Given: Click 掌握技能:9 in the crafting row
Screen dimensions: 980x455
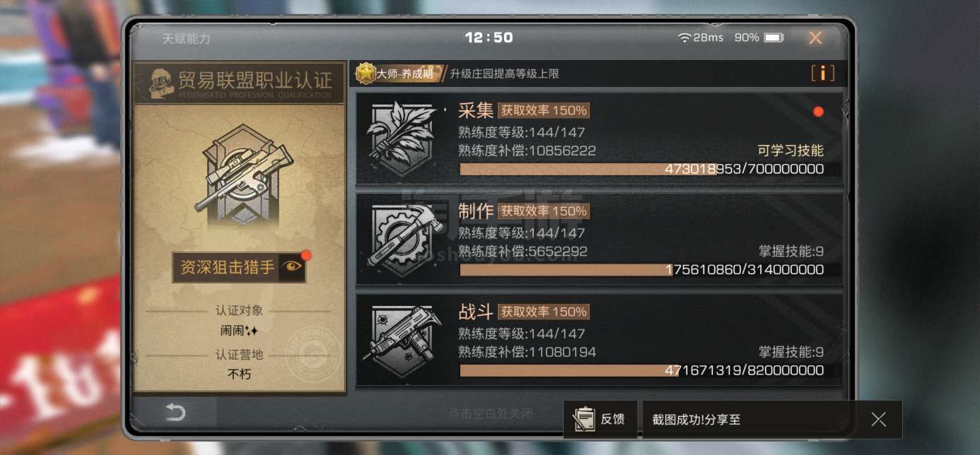Looking at the screenshot, I should pyautogui.click(x=791, y=252).
